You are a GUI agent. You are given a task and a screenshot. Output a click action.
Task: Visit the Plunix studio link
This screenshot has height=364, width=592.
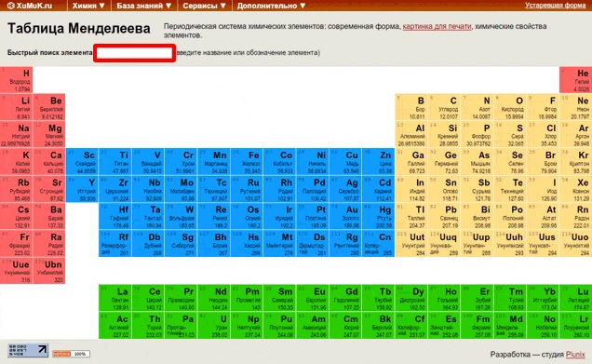point(575,354)
